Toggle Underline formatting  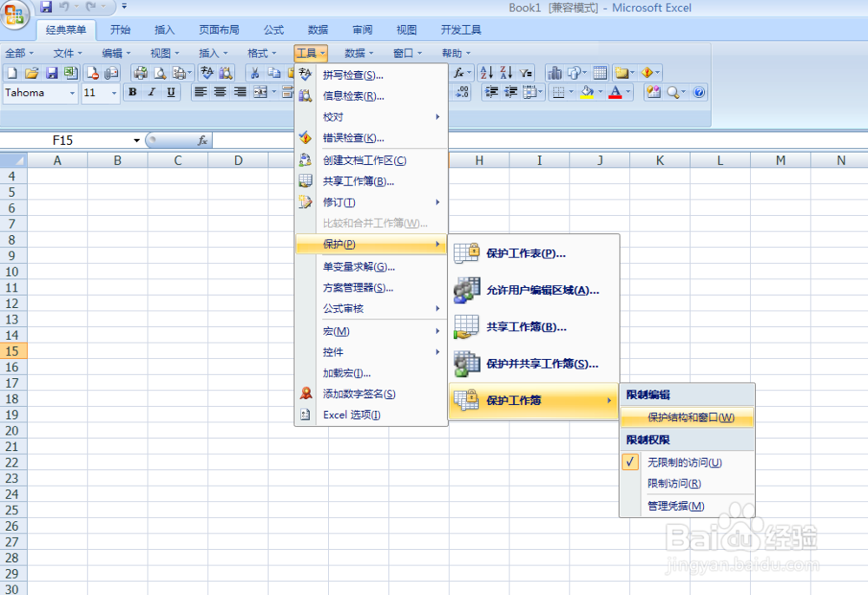[171, 92]
